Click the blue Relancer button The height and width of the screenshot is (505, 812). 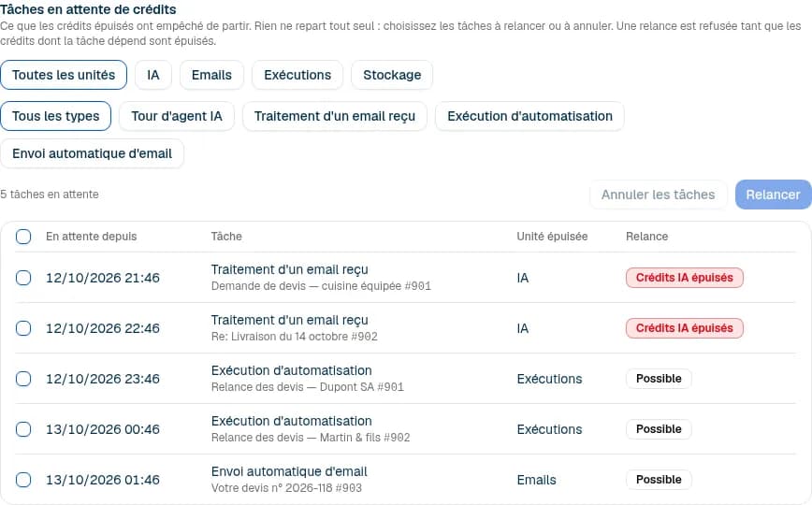[773, 195]
